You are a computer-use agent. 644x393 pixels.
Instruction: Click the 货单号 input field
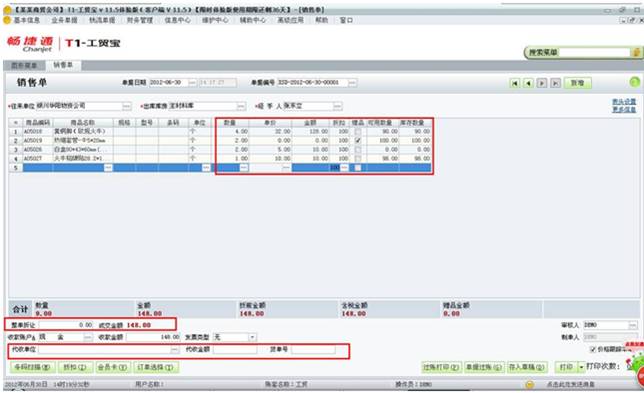tap(313, 350)
